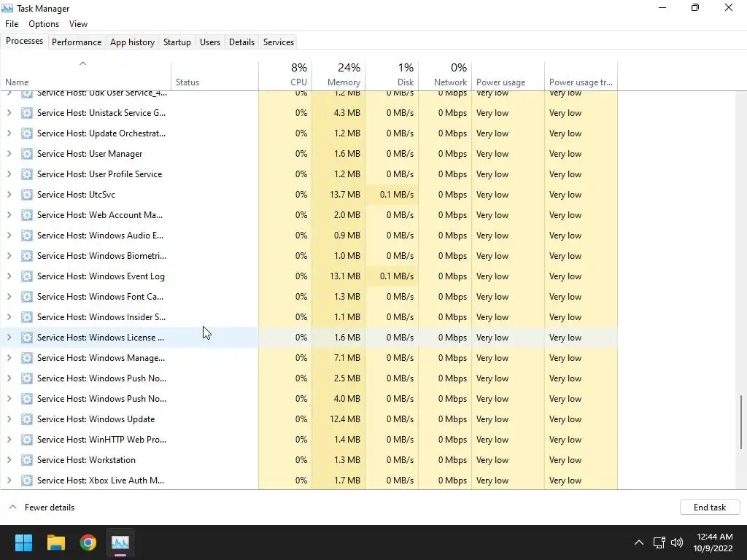Expand Service Host: Windows Update
The image size is (747, 560).
[x=9, y=419]
